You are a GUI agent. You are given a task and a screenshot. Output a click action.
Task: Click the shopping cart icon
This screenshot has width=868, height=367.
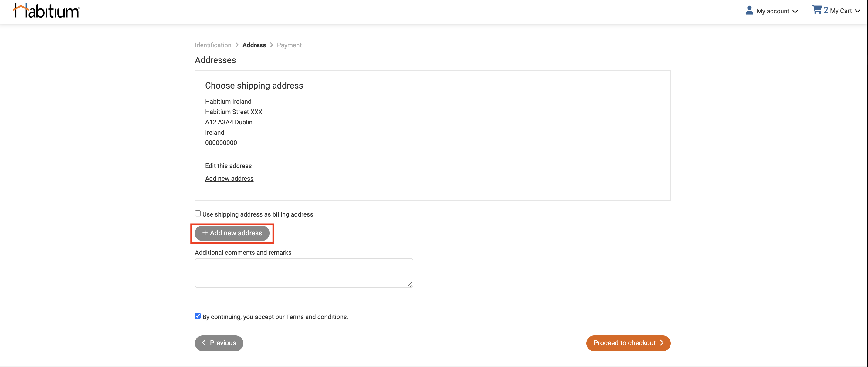tap(817, 9)
